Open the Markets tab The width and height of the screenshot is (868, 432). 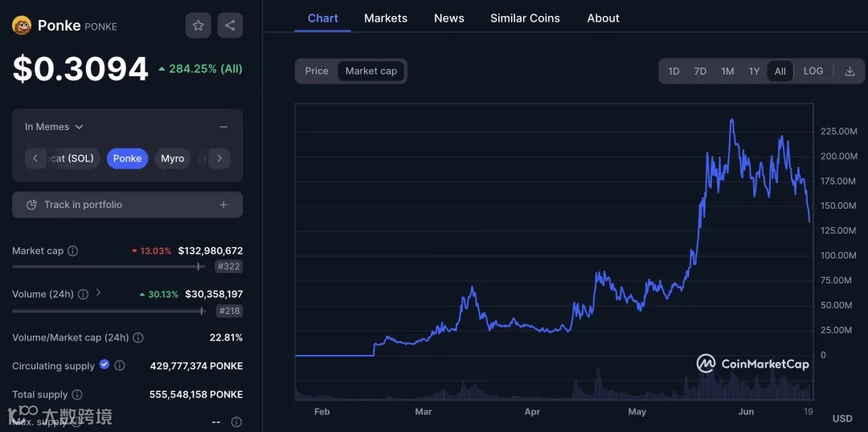click(386, 18)
